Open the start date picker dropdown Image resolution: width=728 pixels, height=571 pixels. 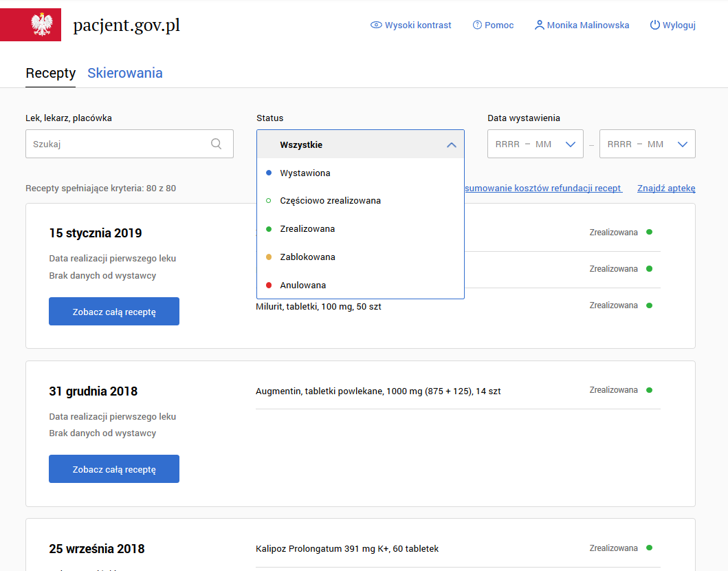point(570,144)
